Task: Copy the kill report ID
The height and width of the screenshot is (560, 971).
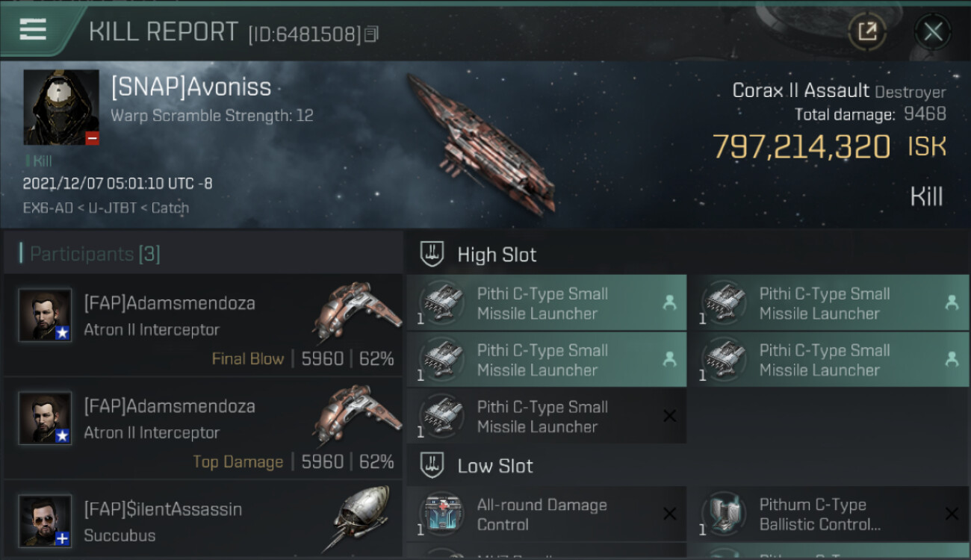Action: click(x=372, y=34)
